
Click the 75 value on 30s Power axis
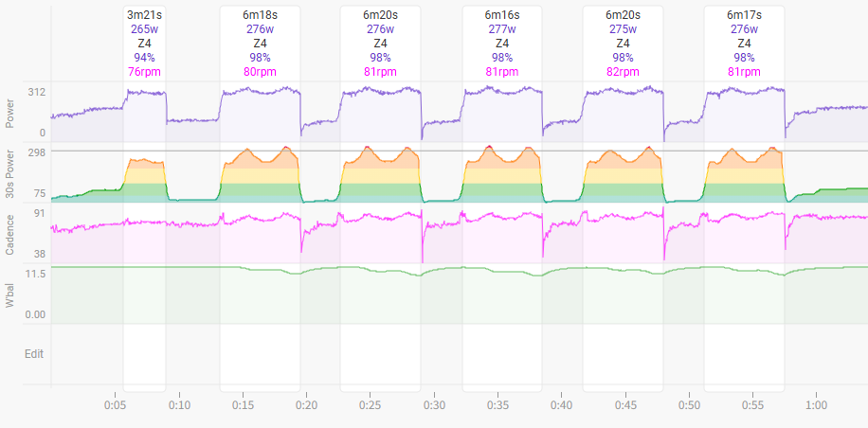pos(40,193)
